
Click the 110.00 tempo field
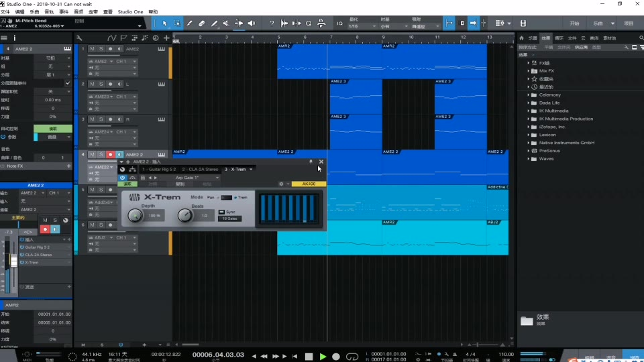coord(506,354)
